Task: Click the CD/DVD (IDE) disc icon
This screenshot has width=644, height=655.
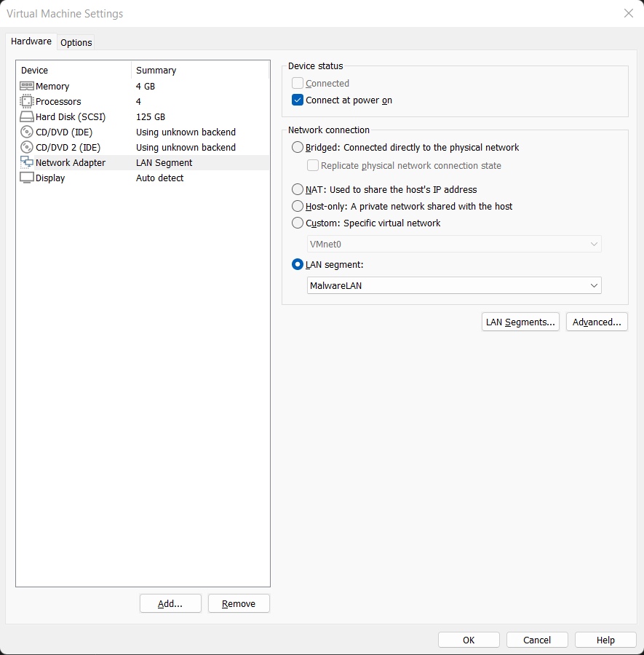Action: pos(27,132)
